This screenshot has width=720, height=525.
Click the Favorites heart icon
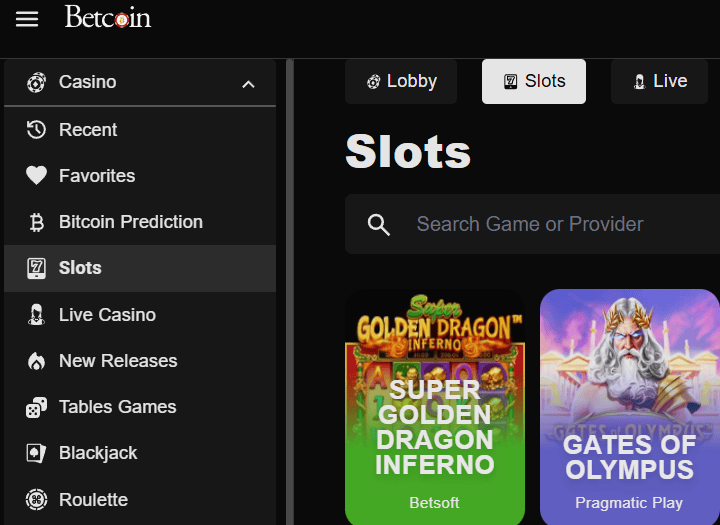point(36,175)
